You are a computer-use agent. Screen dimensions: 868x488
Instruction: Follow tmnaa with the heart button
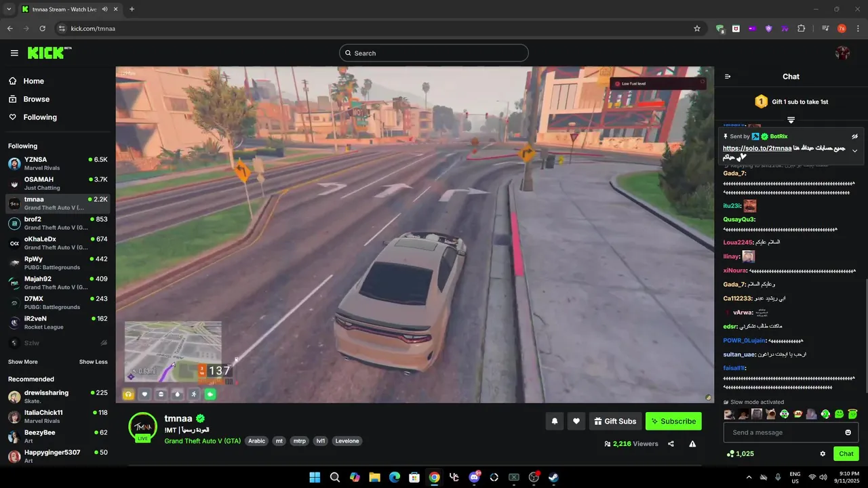(x=576, y=421)
